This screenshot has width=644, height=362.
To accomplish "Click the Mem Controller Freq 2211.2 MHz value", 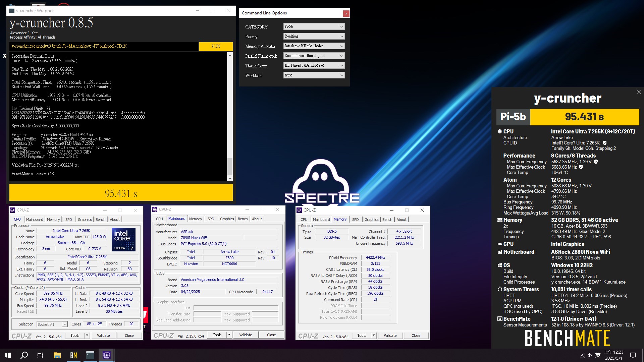I will coord(404,237).
